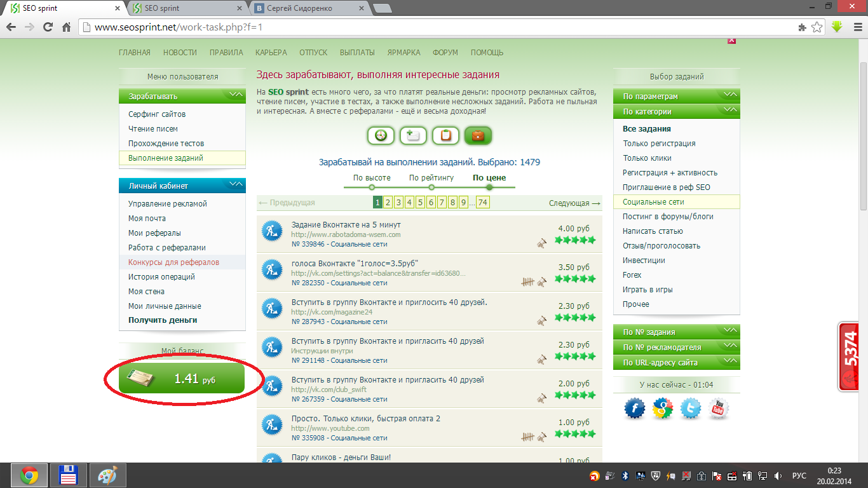This screenshot has width=868, height=488.
Task: Click the browser address bar
Action: click(445, 27)
